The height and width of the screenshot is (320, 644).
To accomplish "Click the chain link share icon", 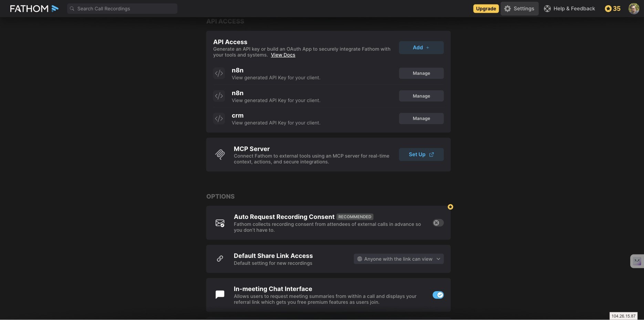I will (220, 259).
